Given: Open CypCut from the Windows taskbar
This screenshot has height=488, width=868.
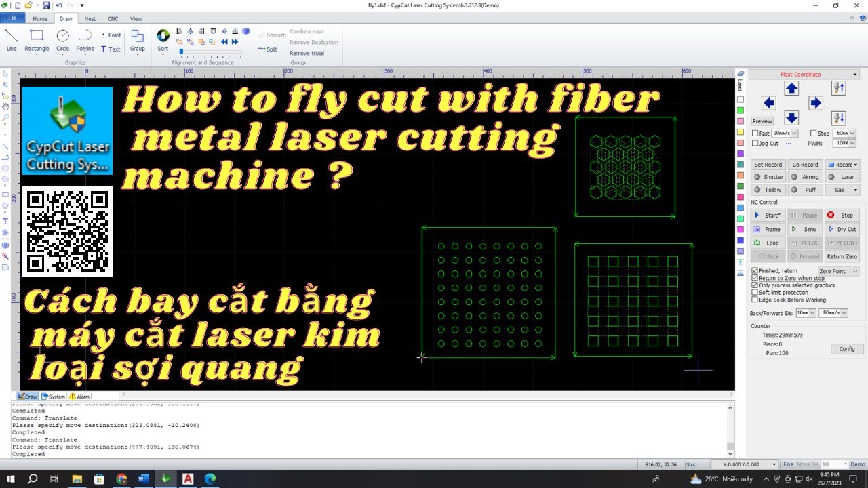Looking at the screenshot, I should [x=165, y=479].
